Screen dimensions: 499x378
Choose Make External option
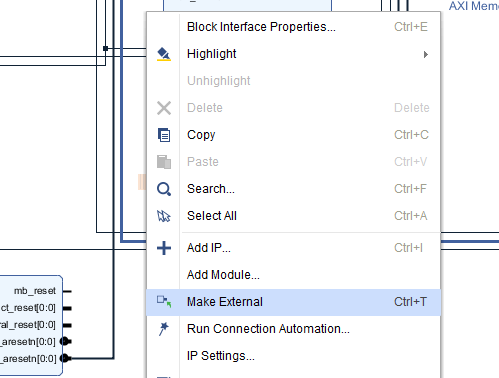(x=294, y=302)
